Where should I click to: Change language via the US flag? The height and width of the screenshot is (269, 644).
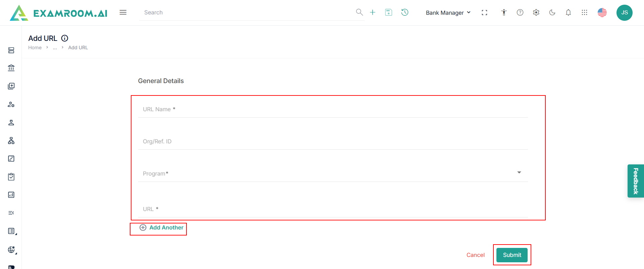(x=602, y=12)
